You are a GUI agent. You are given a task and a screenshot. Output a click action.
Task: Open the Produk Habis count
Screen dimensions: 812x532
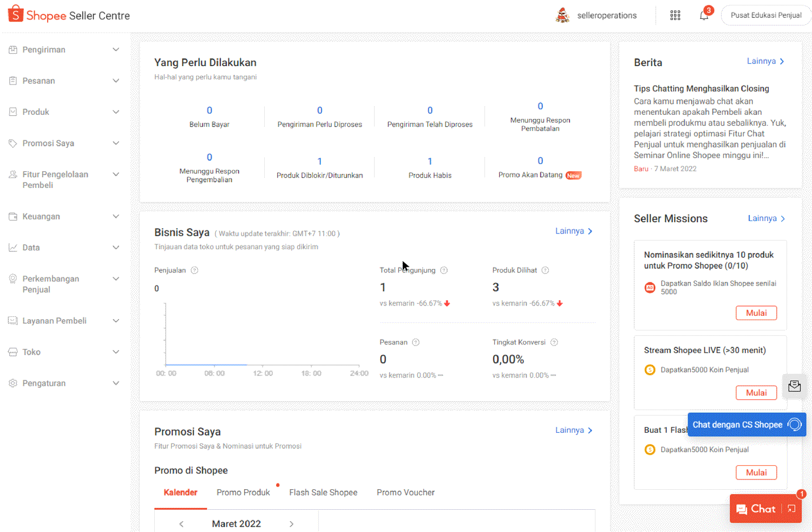point(430,161)
